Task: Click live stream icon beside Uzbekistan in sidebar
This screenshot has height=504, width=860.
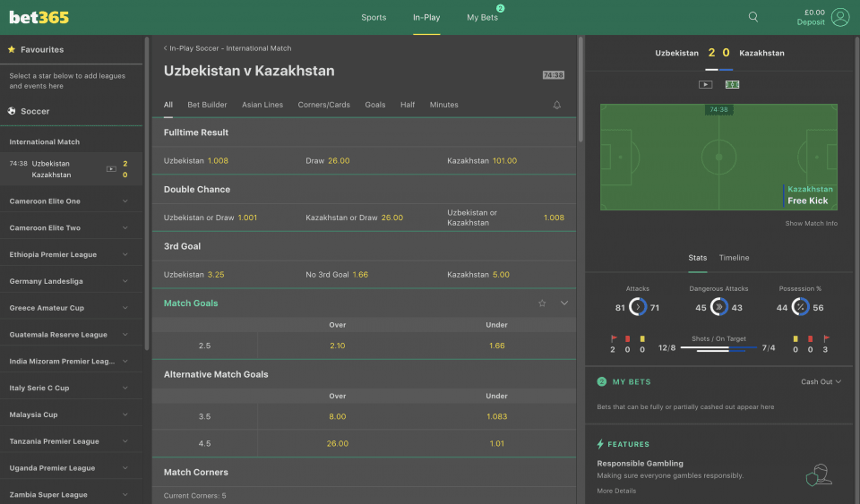Action: [111, 168]
